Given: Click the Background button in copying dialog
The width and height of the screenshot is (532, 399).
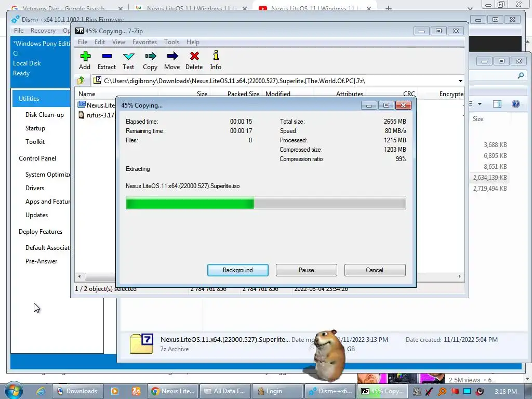Looking at the screenshot, I should coord(238,270).
